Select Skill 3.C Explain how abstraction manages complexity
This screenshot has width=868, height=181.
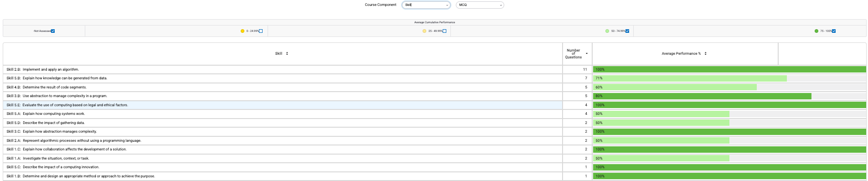pos(283,132)
